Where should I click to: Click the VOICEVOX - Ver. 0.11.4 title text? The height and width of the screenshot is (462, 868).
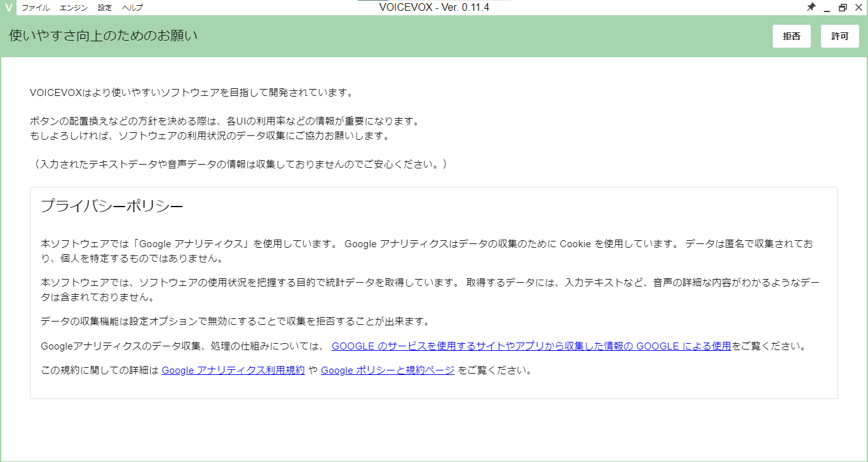tap(434, 8)
